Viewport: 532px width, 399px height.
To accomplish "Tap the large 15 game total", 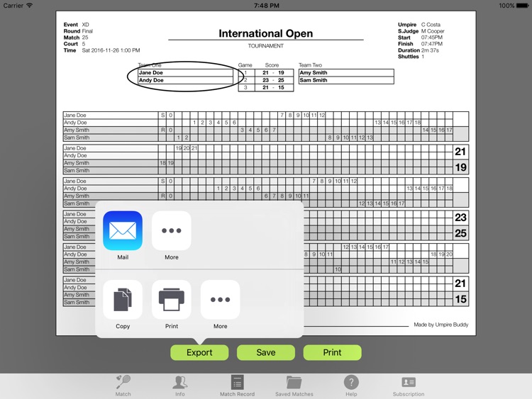I will [x=460, y=299].
